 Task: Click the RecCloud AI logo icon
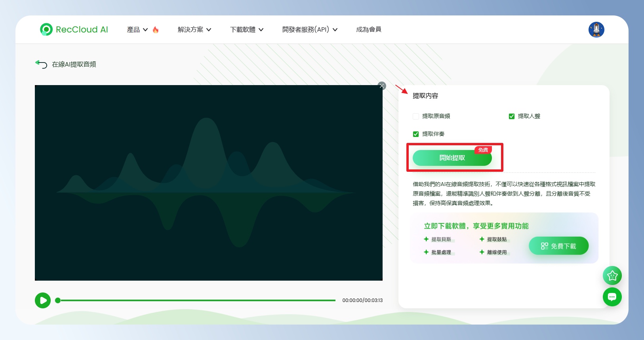(46, 30)
